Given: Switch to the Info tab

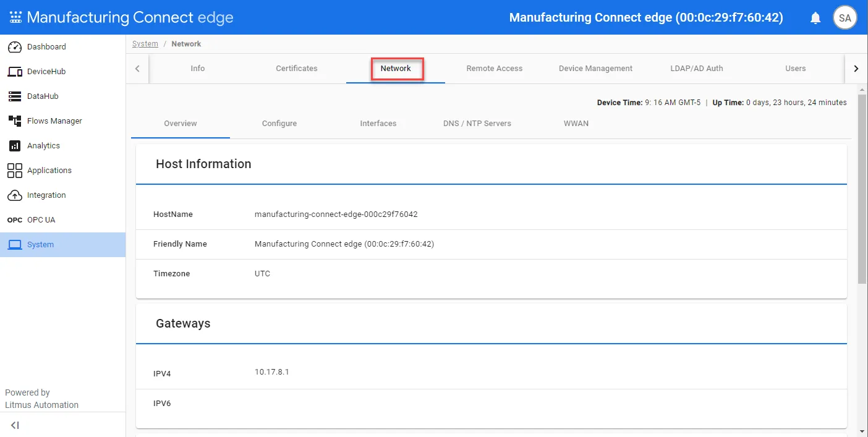Looking at the screenshot, I should click(198, 69).
